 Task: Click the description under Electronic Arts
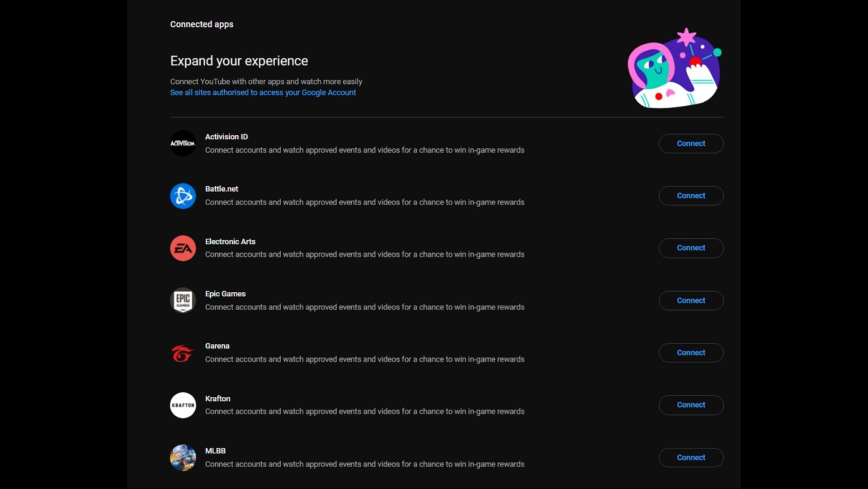coord(364,255)
